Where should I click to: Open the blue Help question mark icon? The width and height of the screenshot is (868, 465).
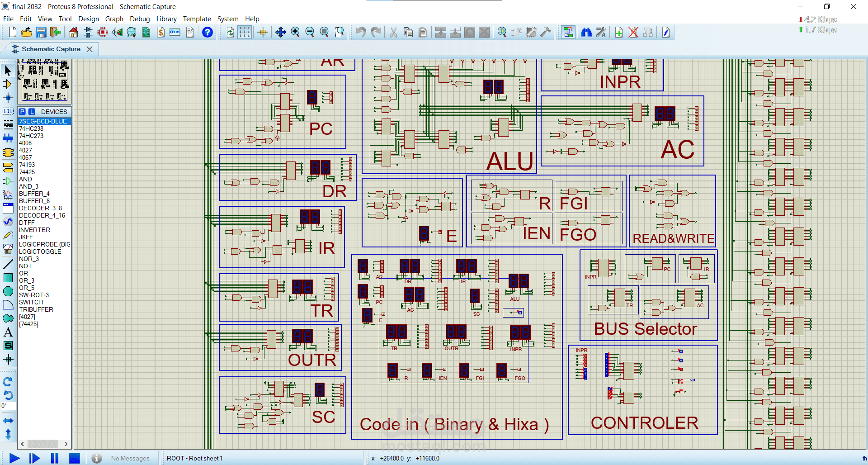tap(208, 32)
